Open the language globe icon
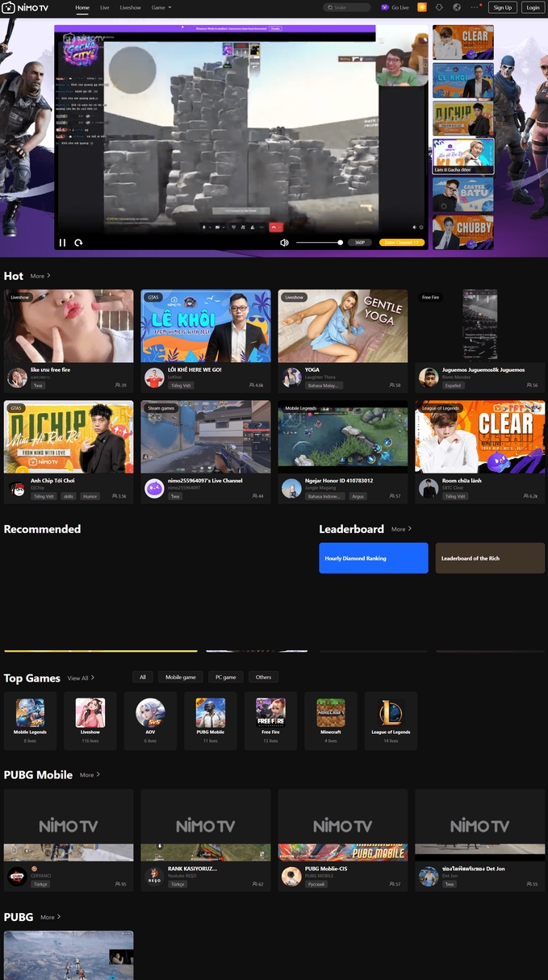This screenshot has height=980, width=548. point(458,7)
